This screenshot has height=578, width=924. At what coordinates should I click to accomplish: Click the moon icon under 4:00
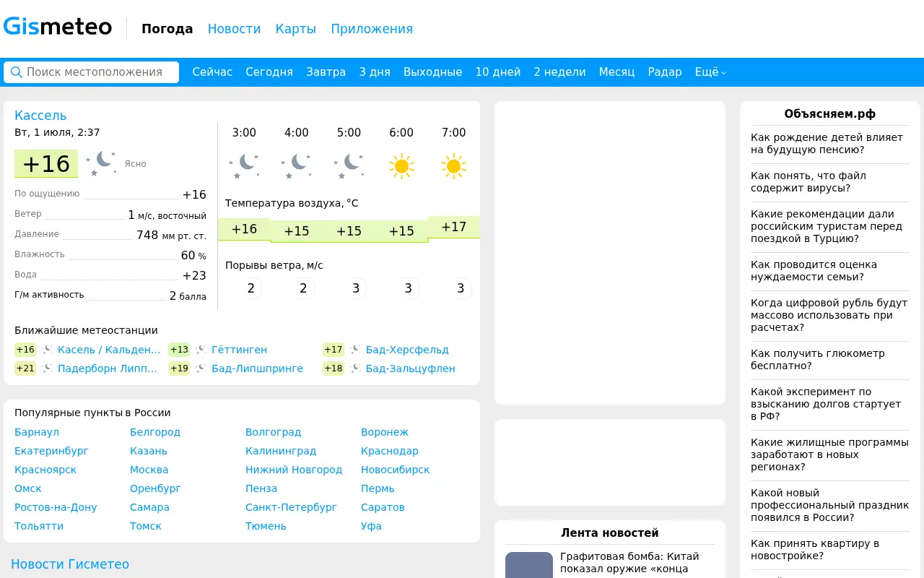coord(297,166)
